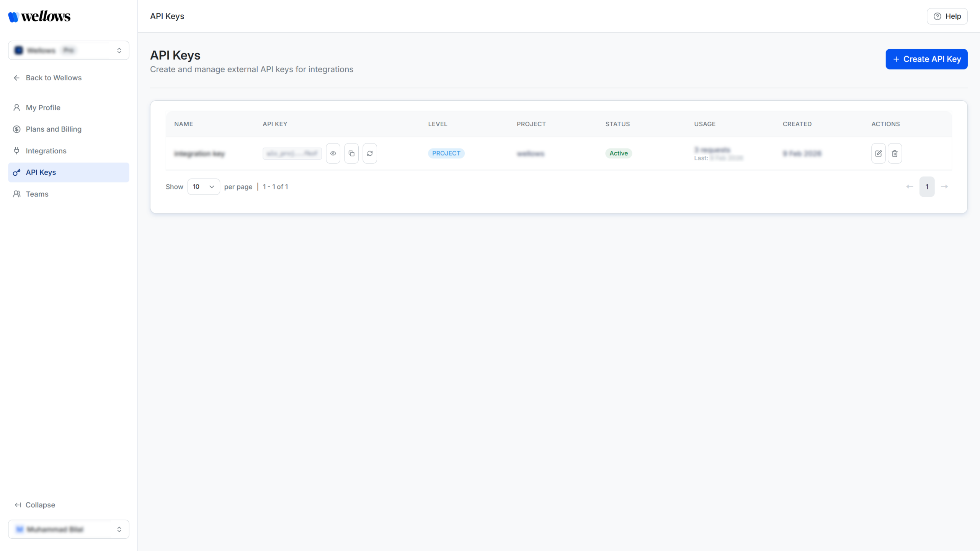Select page 1 in pagination

tap(927, 187)
